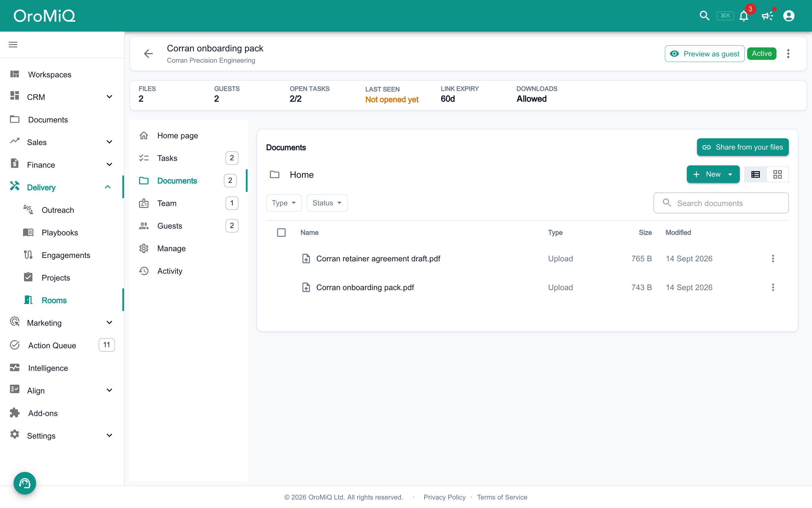
Task: Click the Add-ons puzzle icon
Action: pyautogui.click(x=14, y=413)
